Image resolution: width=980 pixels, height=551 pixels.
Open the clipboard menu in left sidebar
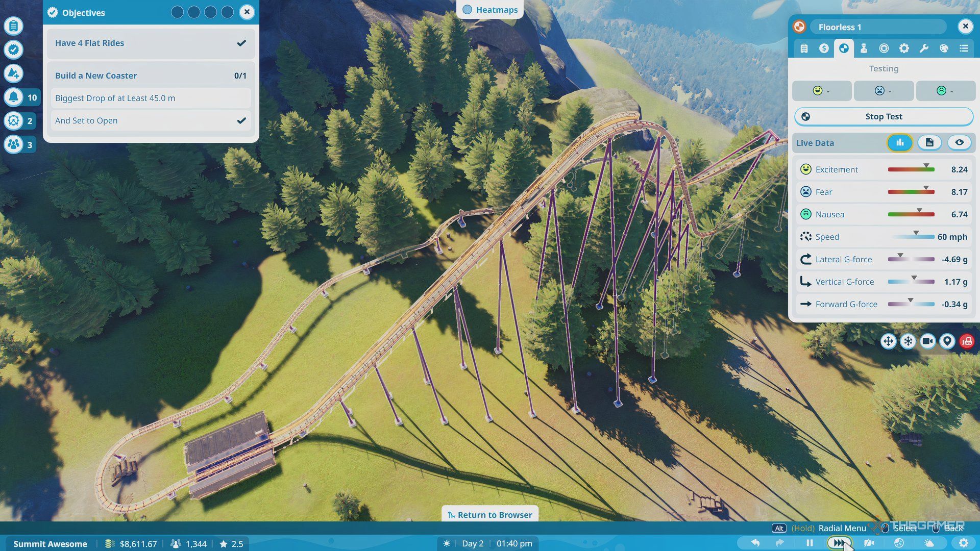(14, 26)
